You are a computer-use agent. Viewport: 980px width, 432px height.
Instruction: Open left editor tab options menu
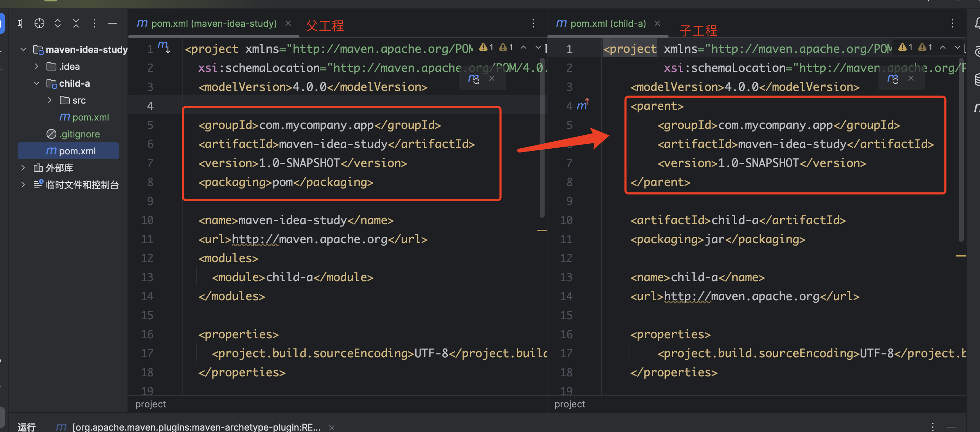533,24
